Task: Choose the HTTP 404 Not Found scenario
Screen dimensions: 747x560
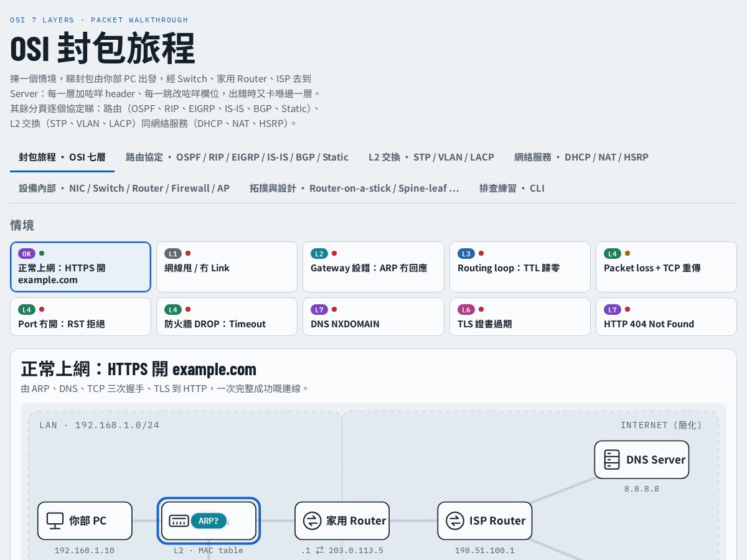Action: (666, 317)
